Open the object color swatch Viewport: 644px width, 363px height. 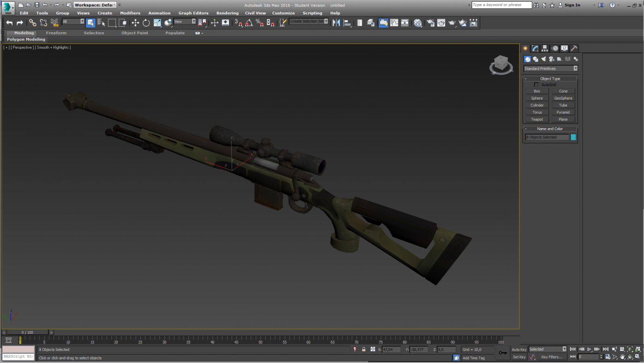click(573, 137)
